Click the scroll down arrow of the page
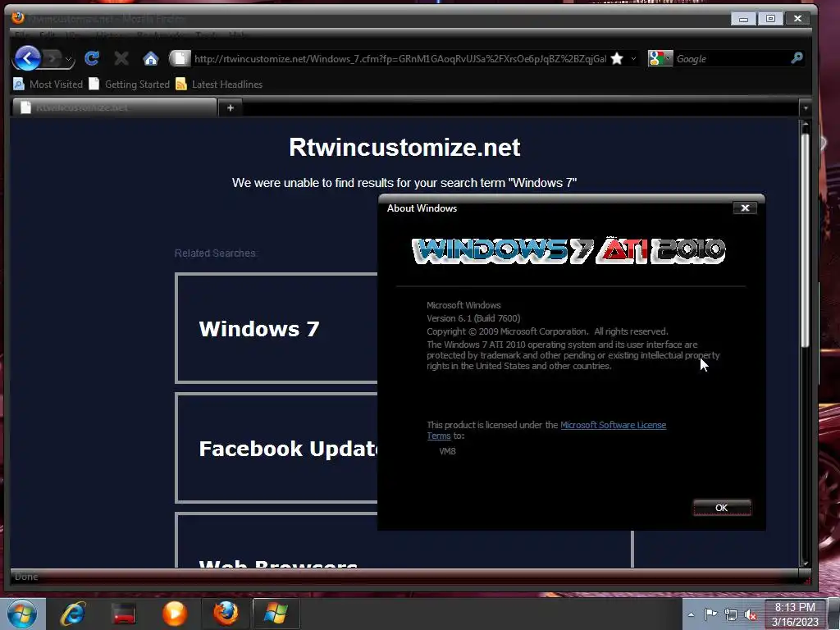Image resolution: width=840 pixels, height=630 pixels. point(805,563)
